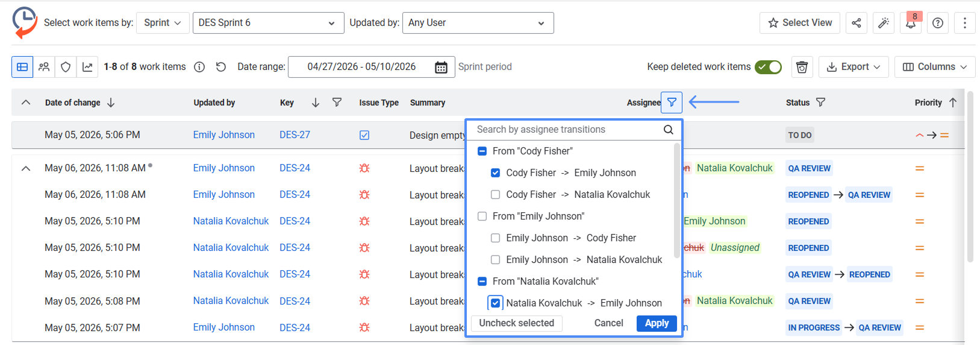
Task: Open the Any User dropdown
Action: click(478, 23)
